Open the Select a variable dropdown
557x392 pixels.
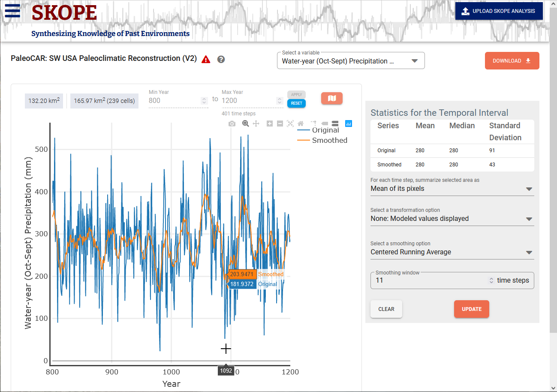point(351,61)
